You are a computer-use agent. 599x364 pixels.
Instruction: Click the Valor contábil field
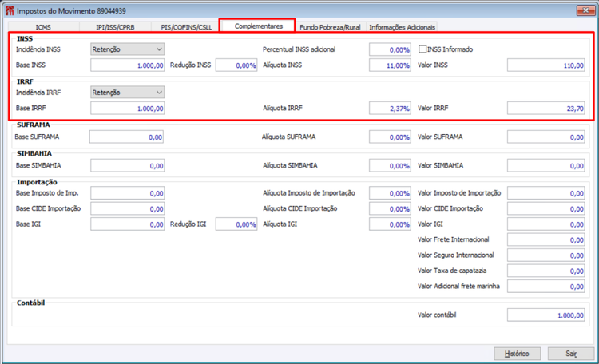click(546, 315)
